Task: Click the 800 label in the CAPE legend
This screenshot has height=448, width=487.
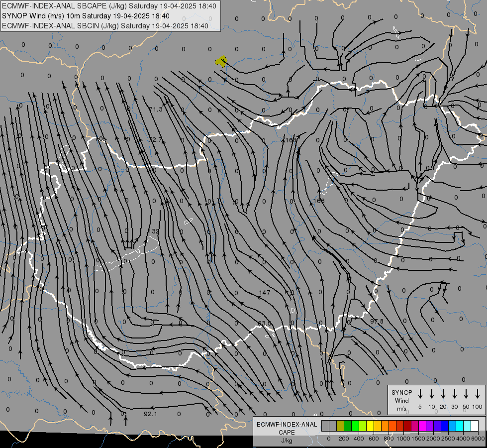Action: point(389,439)
